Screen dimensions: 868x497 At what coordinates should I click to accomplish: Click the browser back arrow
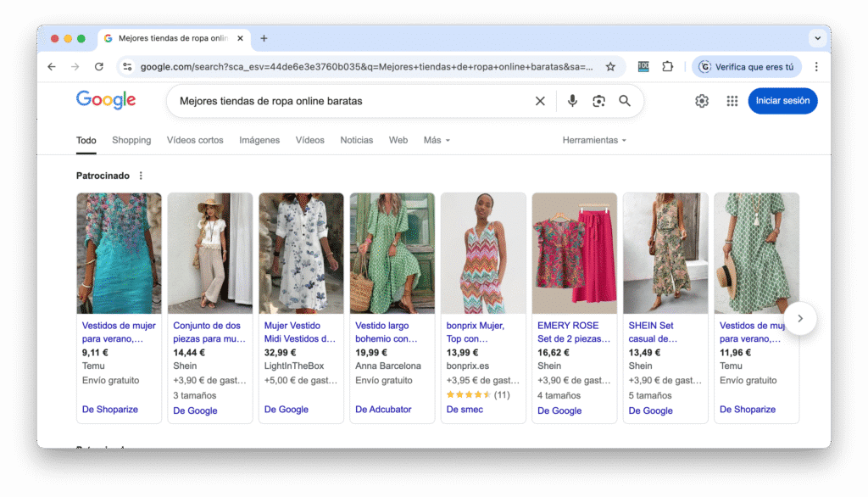(52, 67)
